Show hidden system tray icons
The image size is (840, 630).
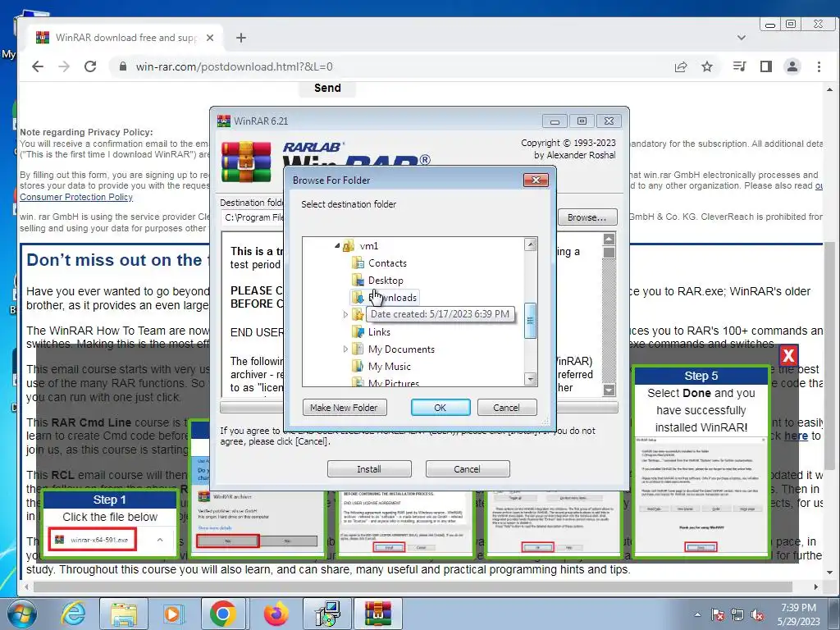pos(697,614)
